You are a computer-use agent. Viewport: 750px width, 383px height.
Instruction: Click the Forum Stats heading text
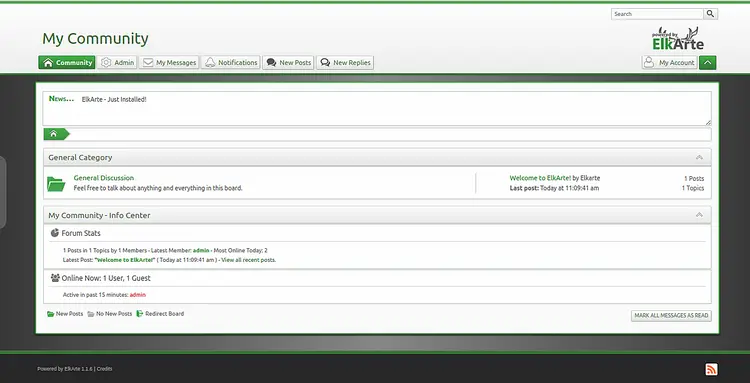[81, 233]
